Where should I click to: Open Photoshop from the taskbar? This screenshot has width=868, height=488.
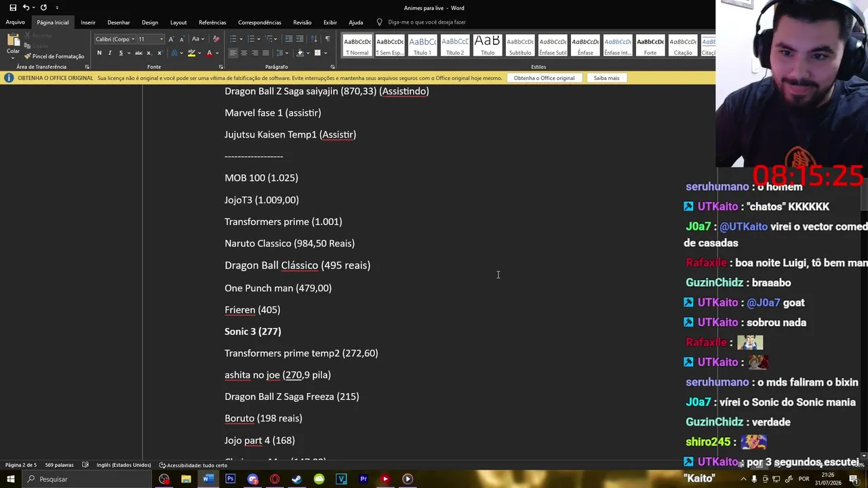231,479
